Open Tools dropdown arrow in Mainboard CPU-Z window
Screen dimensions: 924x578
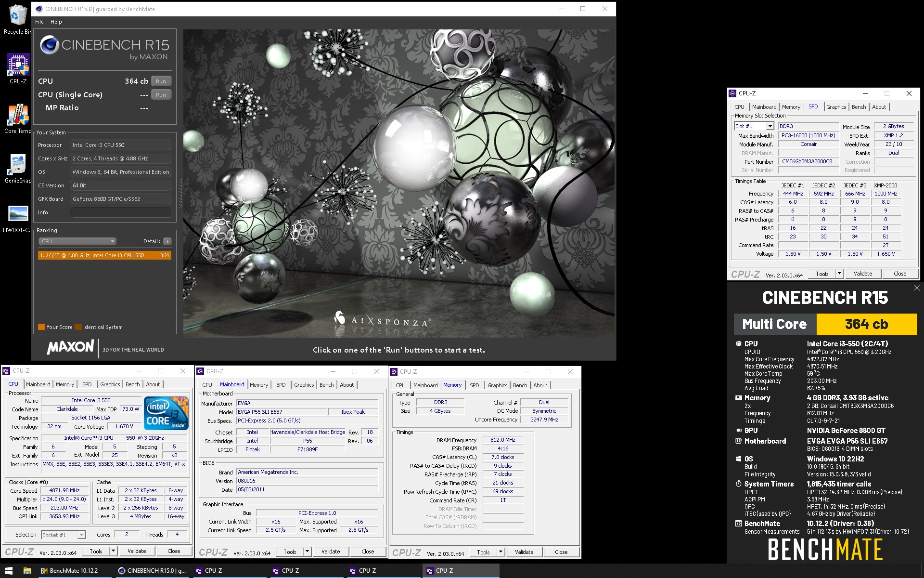[308, 552]
